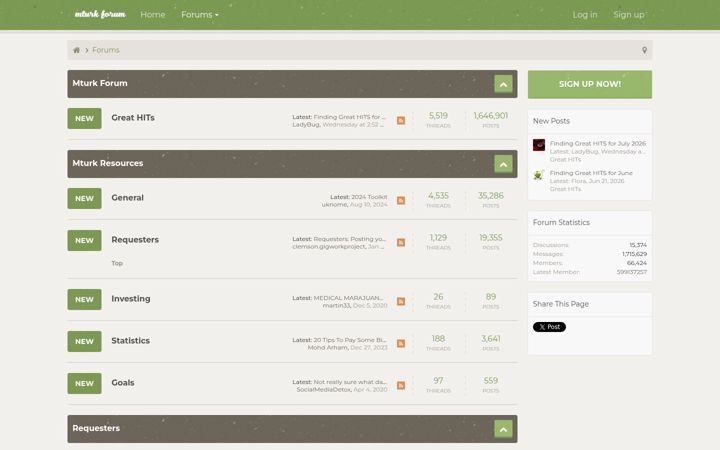Screen dimensions: 720x450
Task: Click user Mohd Arham in Statistics row
Action: (328, 348)
